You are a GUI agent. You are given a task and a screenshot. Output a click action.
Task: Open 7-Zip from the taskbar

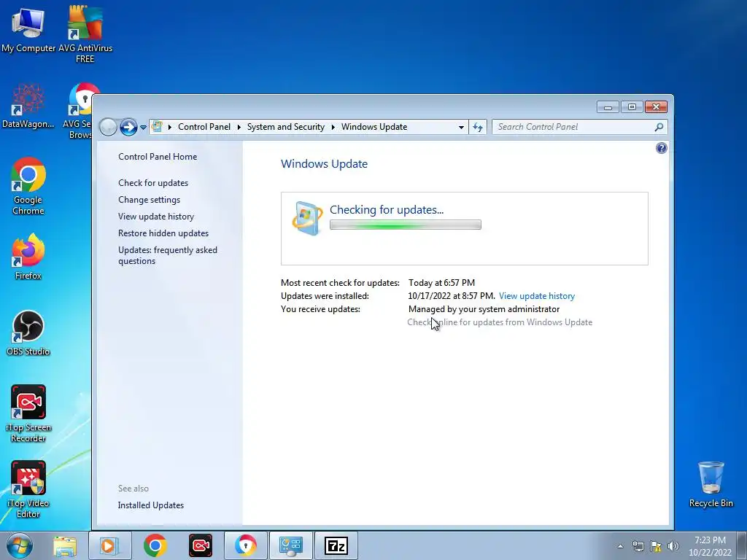(x=336, y=545)
